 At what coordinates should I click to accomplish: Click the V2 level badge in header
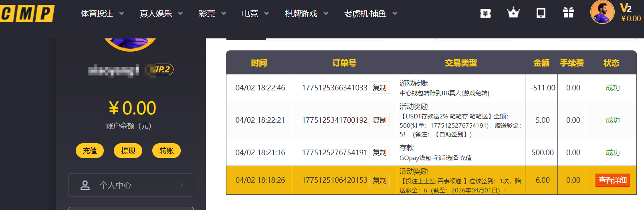coord(626,8)
